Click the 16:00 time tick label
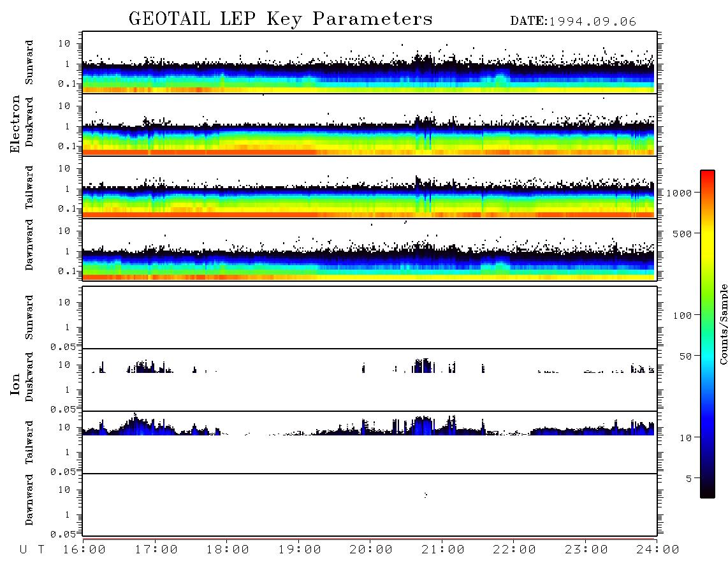The height and width of the screenshot is (561, 728). [84, 550]
